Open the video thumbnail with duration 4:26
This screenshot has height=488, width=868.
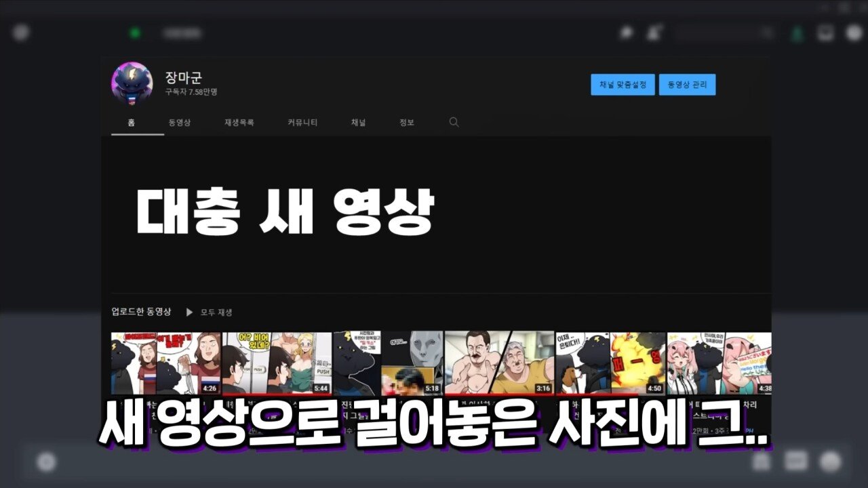point(165,363)
